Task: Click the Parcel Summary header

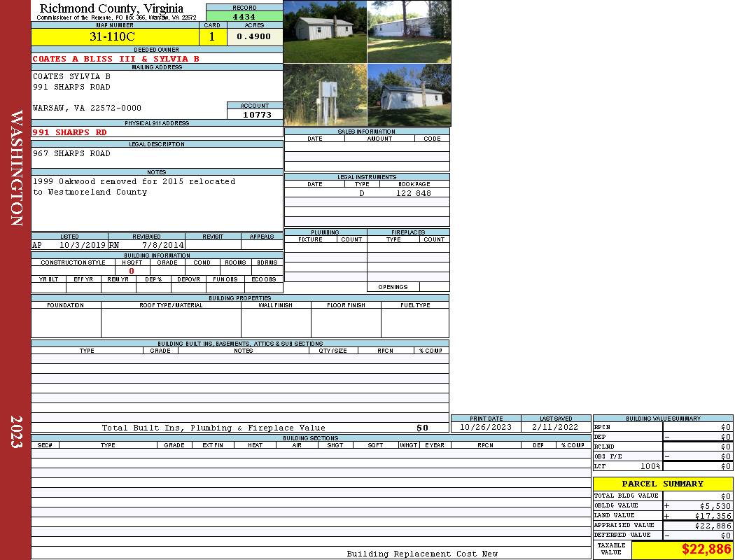Action: pyautogui.click(x=663, y=484)
